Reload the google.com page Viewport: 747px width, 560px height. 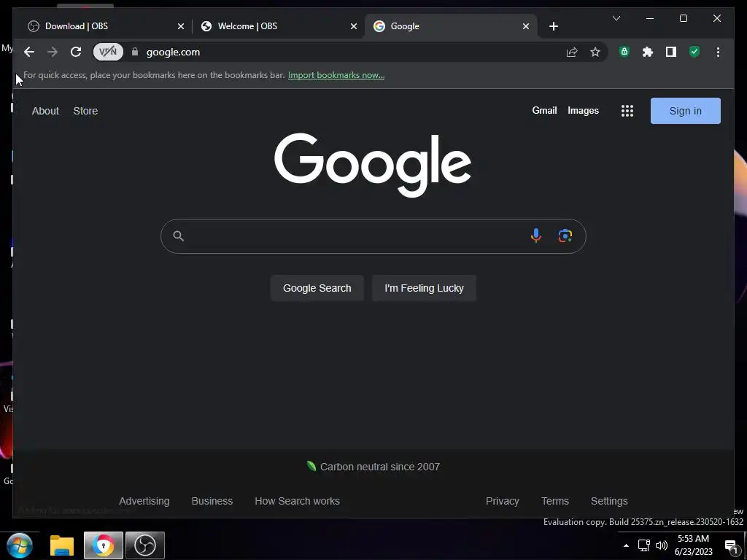[x=76, y=52]
